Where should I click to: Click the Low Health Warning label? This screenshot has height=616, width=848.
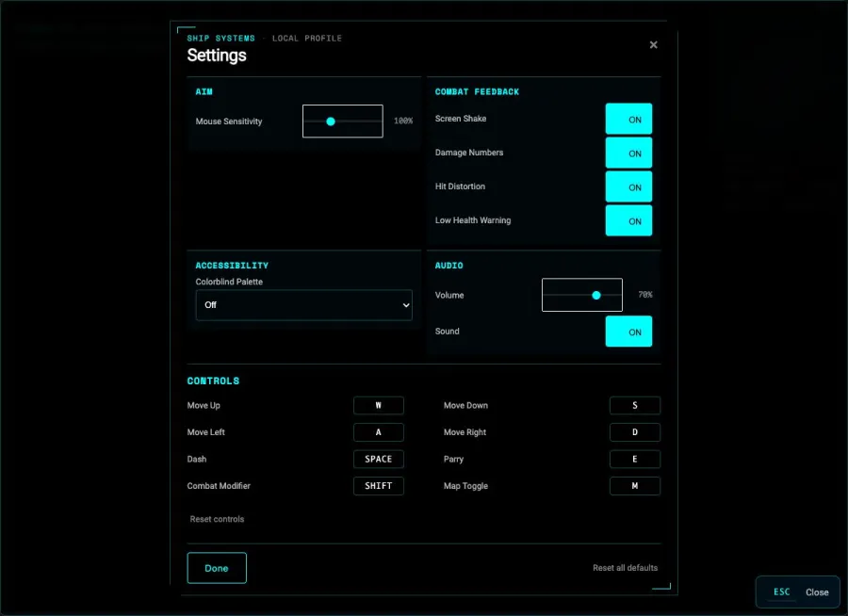pyautogui.click(x=473, y=220)
